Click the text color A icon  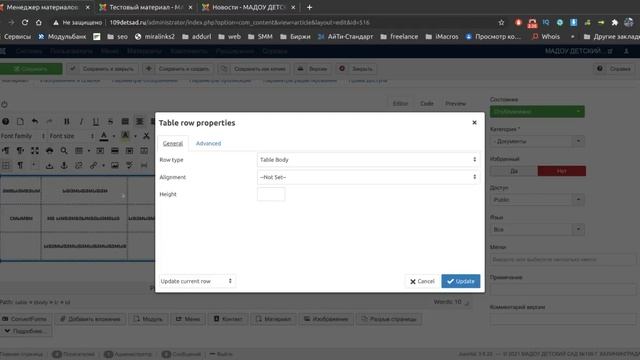click(104, 136)
